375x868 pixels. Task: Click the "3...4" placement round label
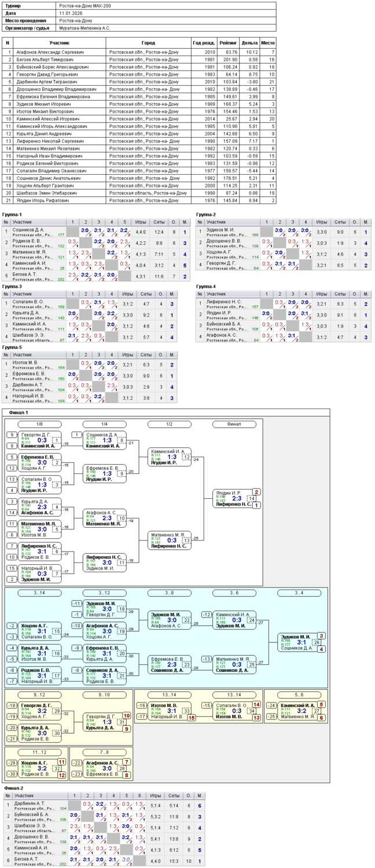point(299,593)
